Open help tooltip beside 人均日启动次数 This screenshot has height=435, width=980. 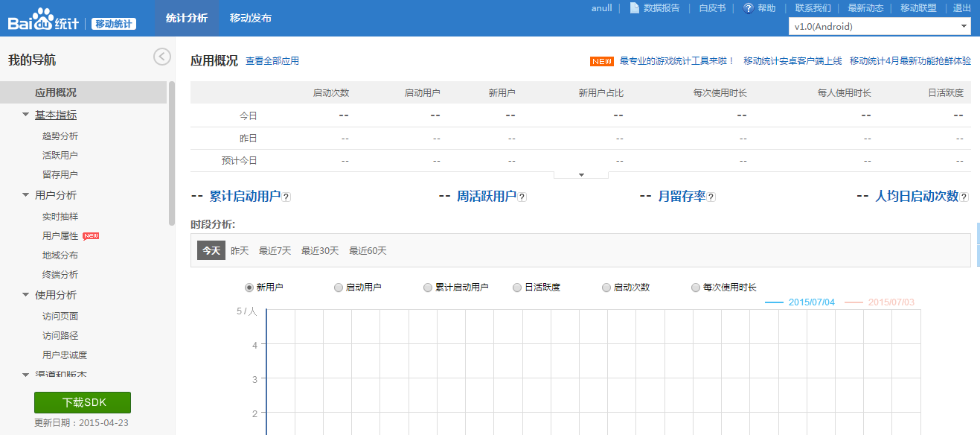[x=965, y=196]
